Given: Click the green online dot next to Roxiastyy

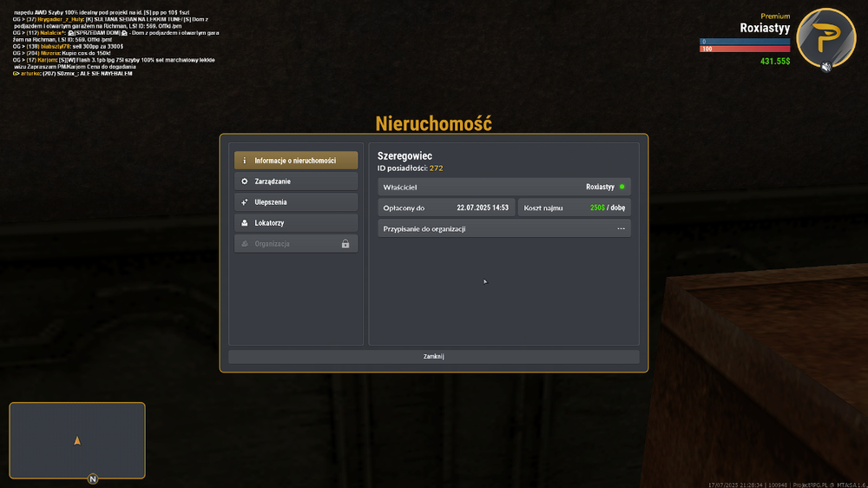Looking at the screenshot, I should coord(622,188).
